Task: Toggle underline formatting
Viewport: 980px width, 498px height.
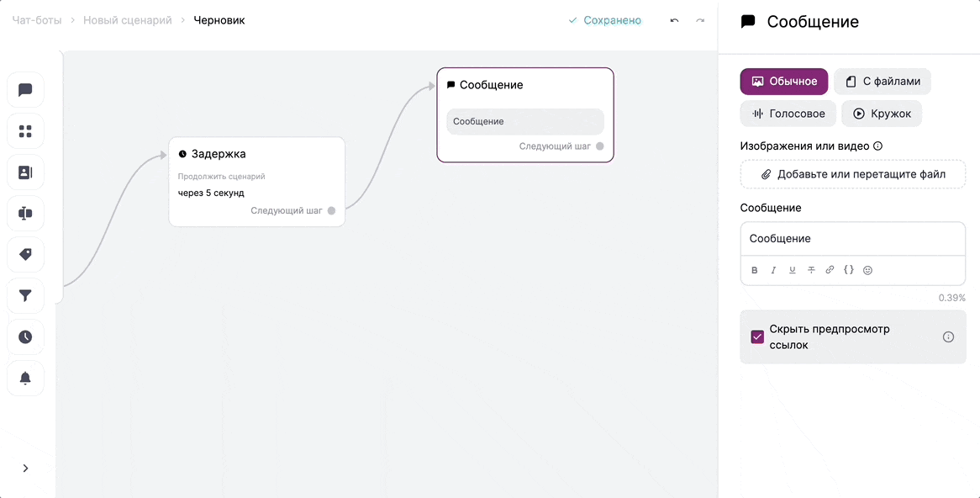Action: (793, 270)
